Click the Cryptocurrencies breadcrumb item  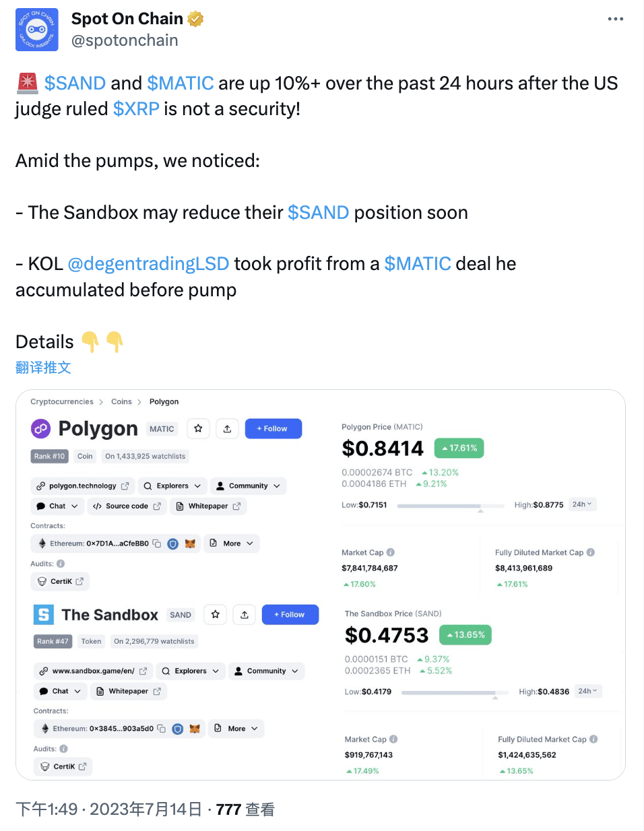(x=62, y=401)
